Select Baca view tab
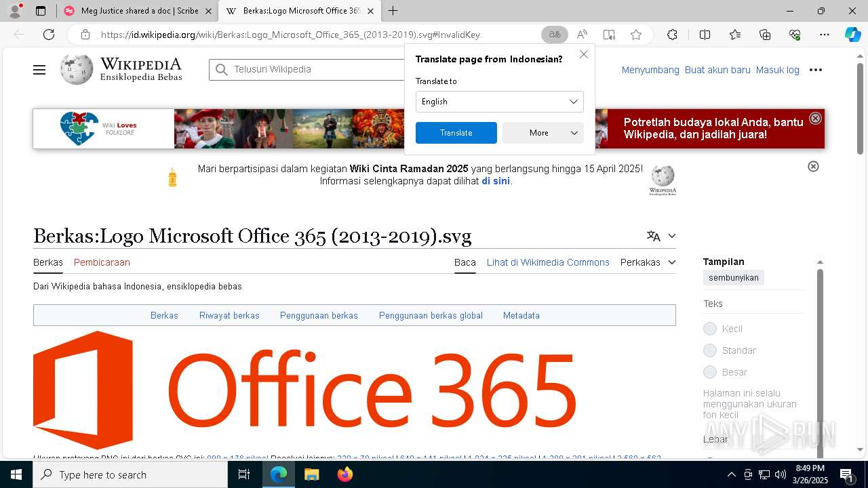 465,262
